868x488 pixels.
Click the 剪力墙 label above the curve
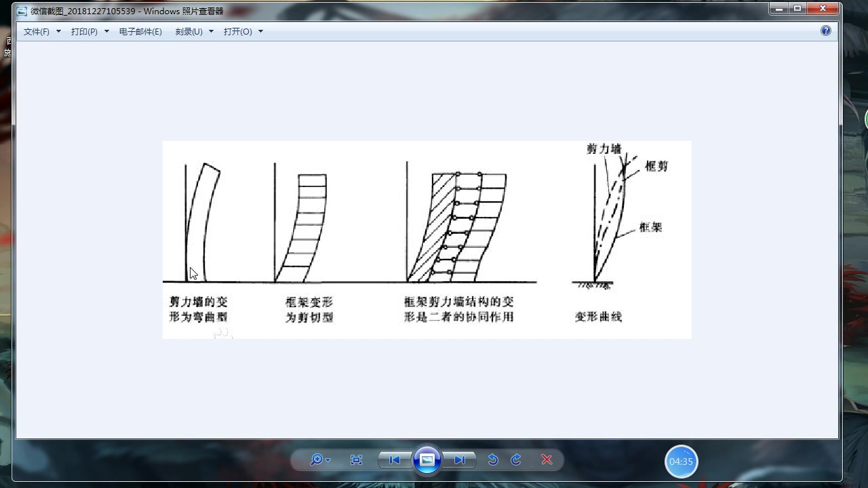point(604,148)
